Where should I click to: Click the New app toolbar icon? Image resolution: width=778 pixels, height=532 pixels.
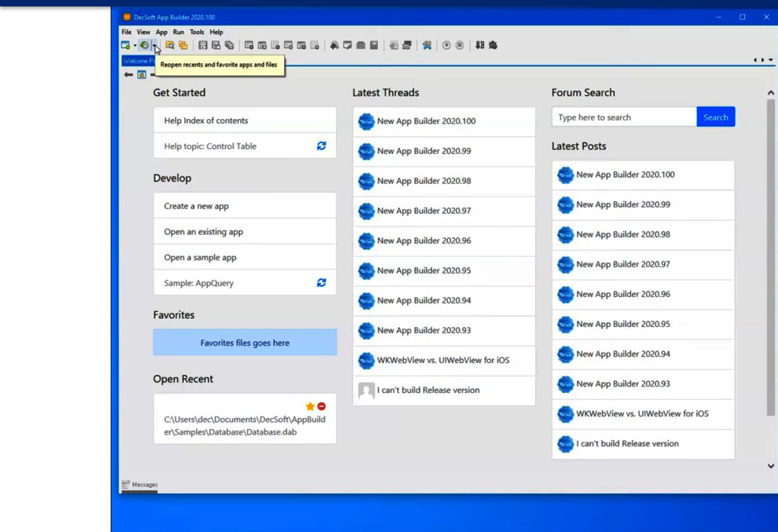126,45
